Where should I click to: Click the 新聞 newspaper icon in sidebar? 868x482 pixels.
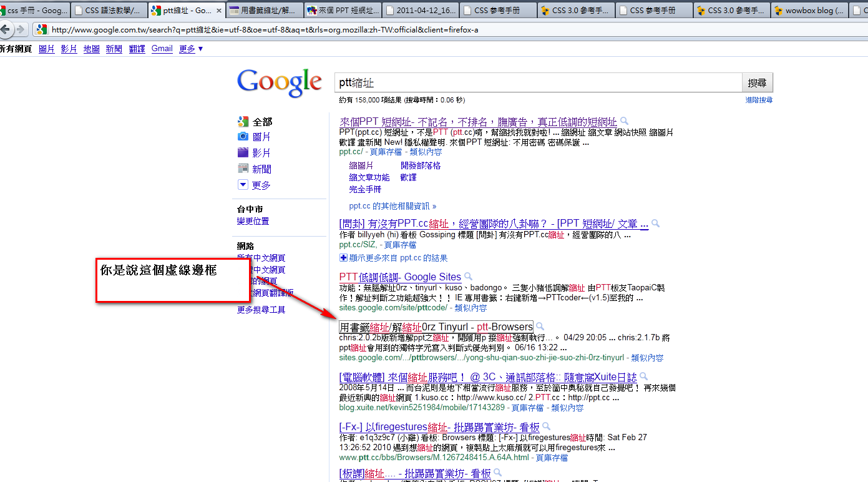[243, 169]
